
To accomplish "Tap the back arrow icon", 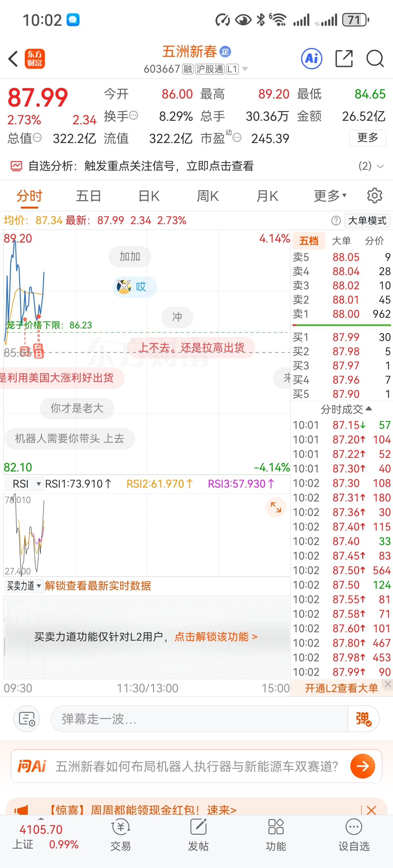I will [x=13, y=59].
